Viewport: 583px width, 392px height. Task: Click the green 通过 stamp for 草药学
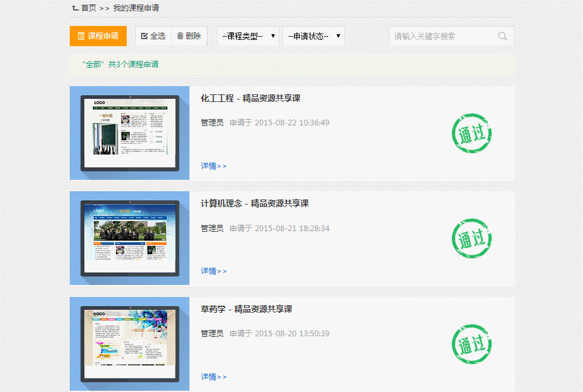pyautogui.click(x=471, y=345)
